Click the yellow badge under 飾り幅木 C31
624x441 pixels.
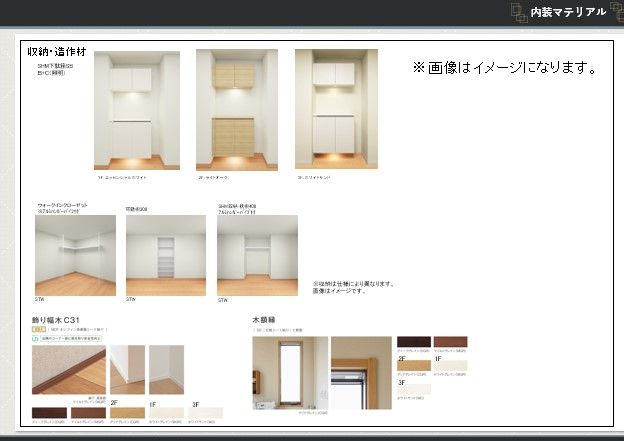coord(39,330)
